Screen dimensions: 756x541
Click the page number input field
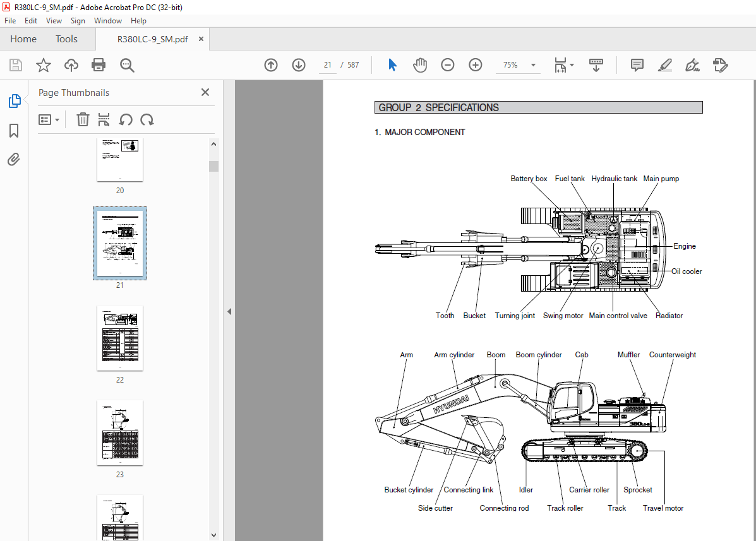[328, 65]
